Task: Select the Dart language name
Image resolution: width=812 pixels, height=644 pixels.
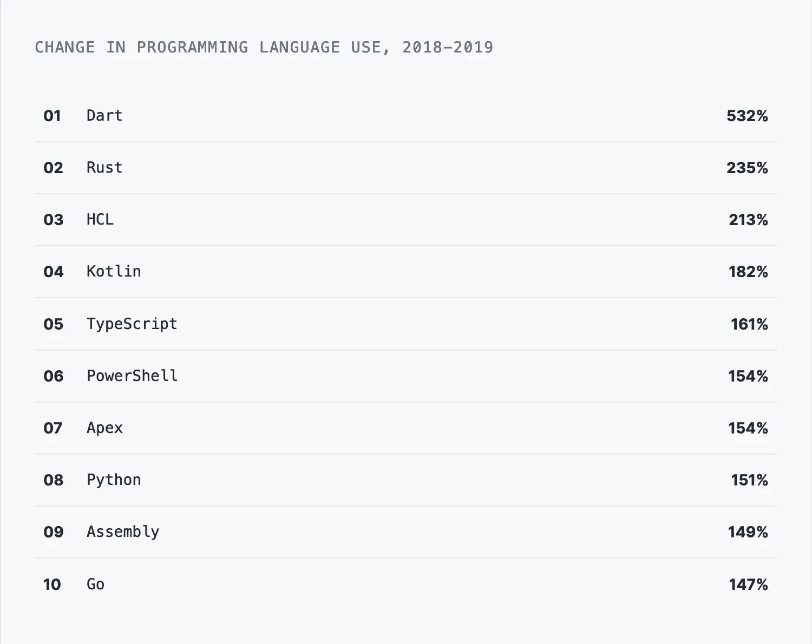Action: click(x=104, y=116)
